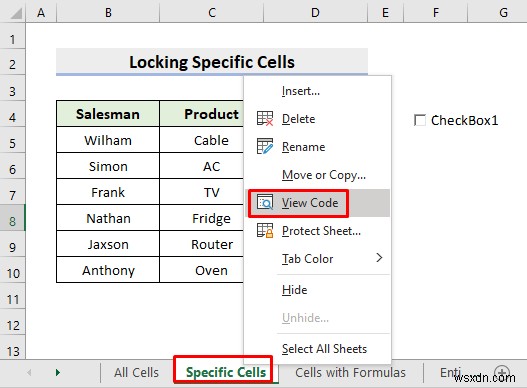Click the previous sheet navigation arrow
This screenshot has width=527, height=388.
(29, 372)
